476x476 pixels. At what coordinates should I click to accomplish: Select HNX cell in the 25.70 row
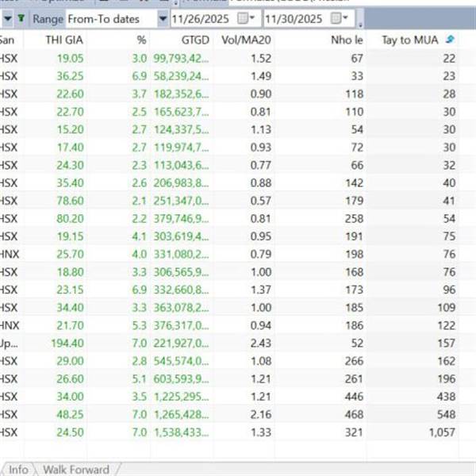coord(9,254)
